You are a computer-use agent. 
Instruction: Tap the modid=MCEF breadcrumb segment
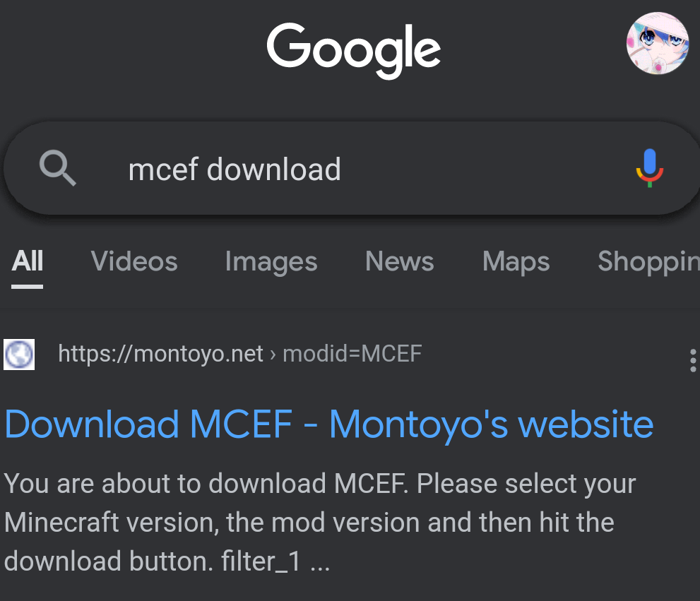click(x=351, y=354)
